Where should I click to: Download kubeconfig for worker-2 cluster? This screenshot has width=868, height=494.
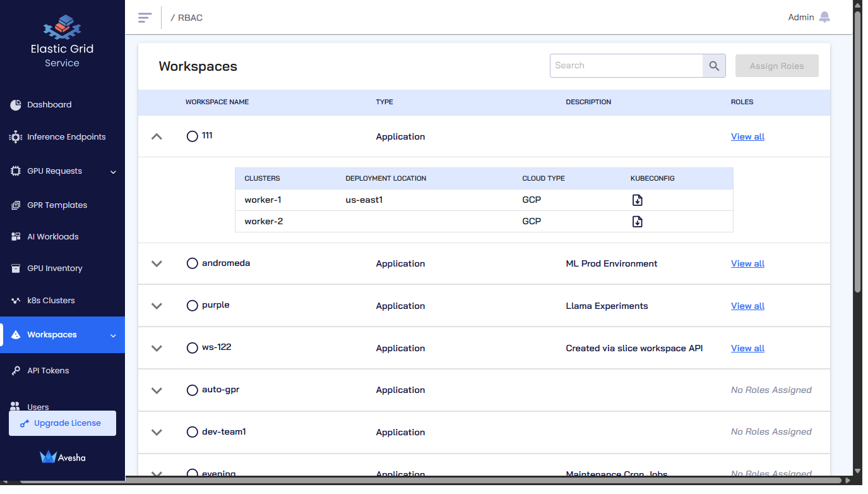(638, 222)
